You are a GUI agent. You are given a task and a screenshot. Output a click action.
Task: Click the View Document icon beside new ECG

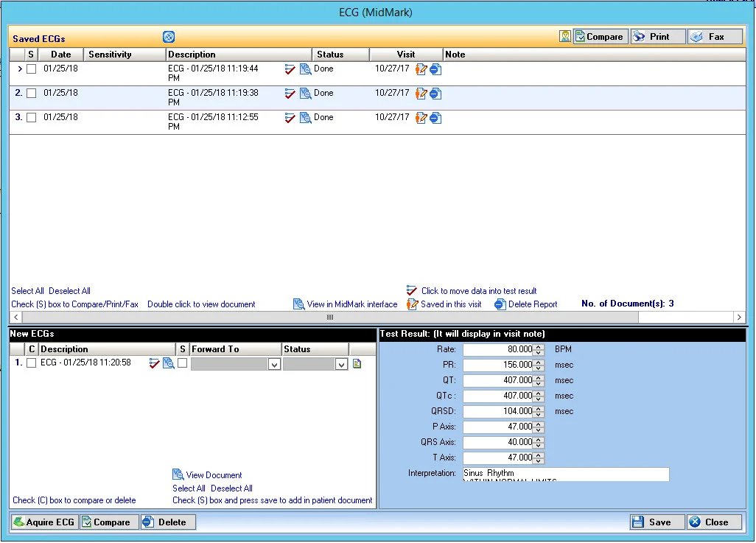click(x=178, y=474)
